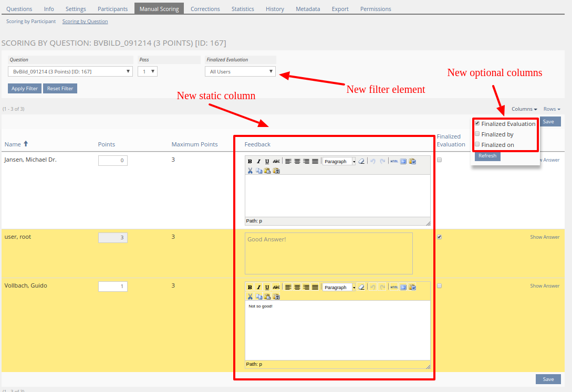Justify text in Jansen's feedback editor
The width and height of the screenshot is (572, 392).
[x=315, y=162]
